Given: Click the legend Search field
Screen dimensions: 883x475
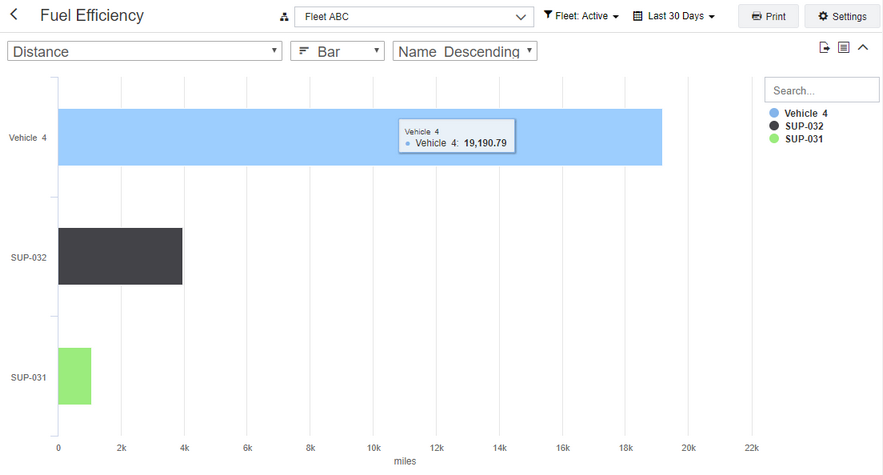Looking at the screenshot, I should click(822, 90).
